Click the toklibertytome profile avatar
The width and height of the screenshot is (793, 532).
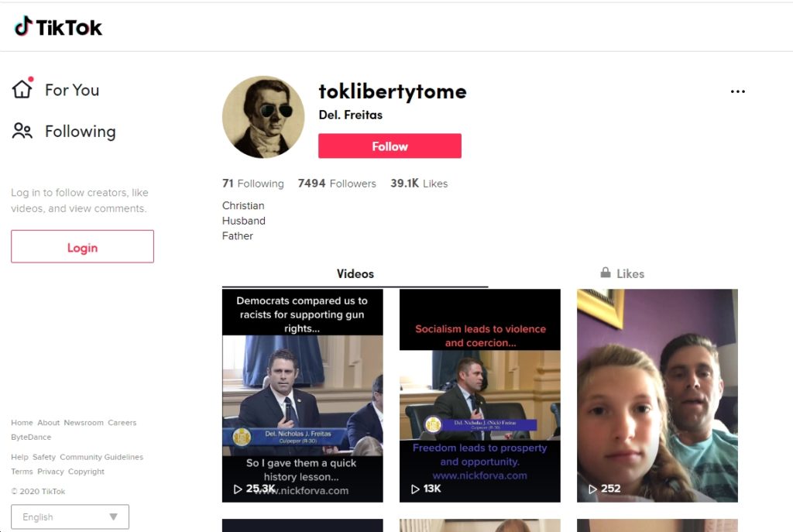pos(263,118)
